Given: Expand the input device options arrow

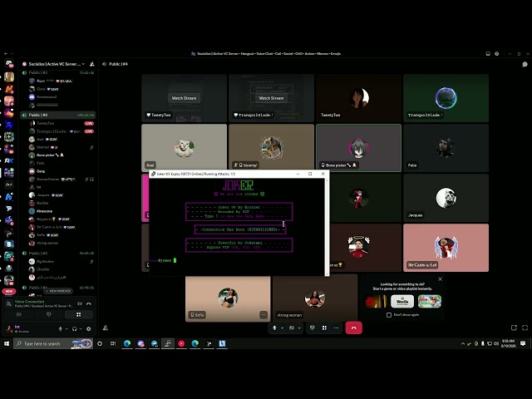Looking at the screenshot, I should 66,329.
